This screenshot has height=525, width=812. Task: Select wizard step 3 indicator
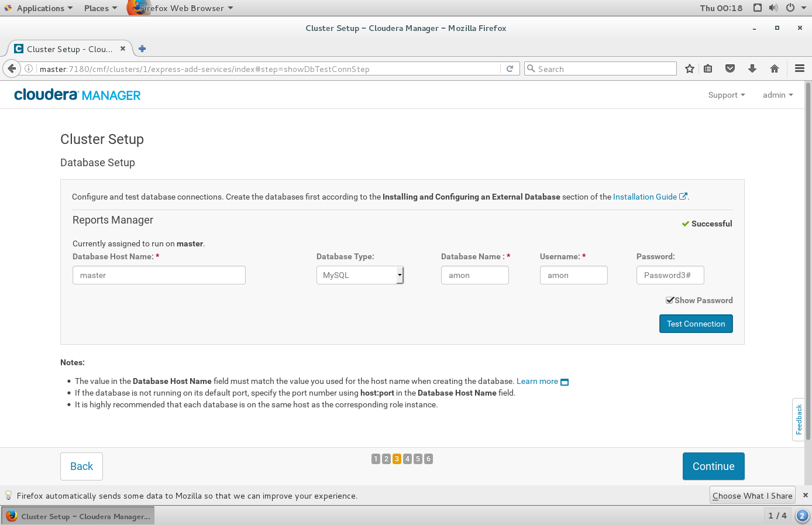click(x=397, y=459)
